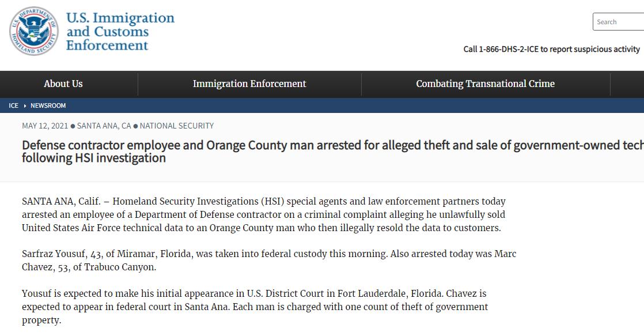Open the Immigration Enforcement menu
644x336 pixels.
click(249, 84)
